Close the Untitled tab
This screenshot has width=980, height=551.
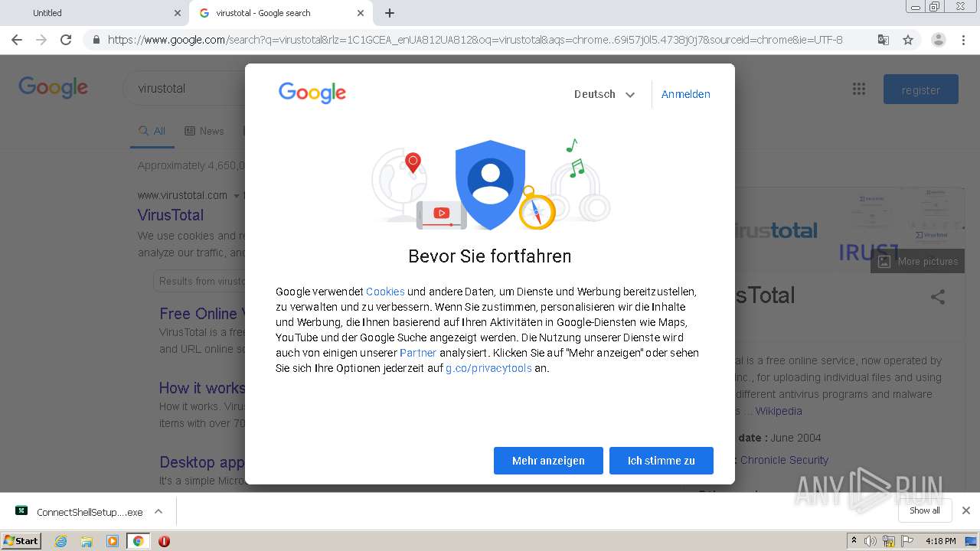tap(178, 13)
